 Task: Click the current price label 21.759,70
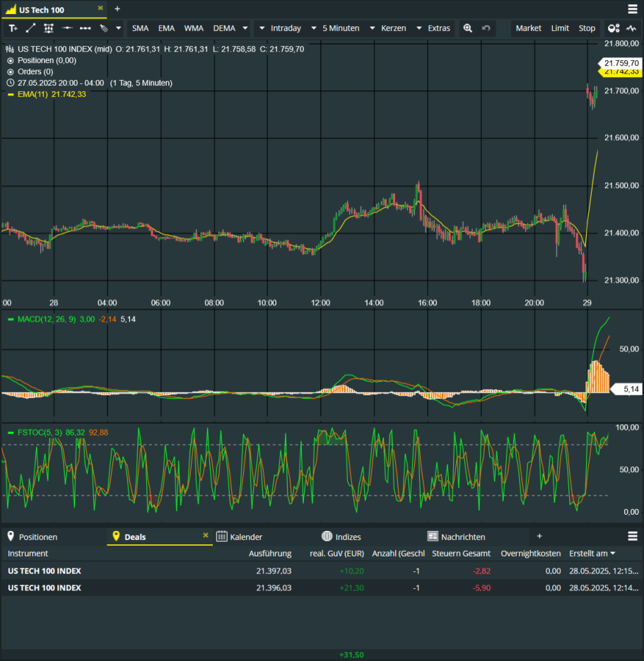coord(620,63)
